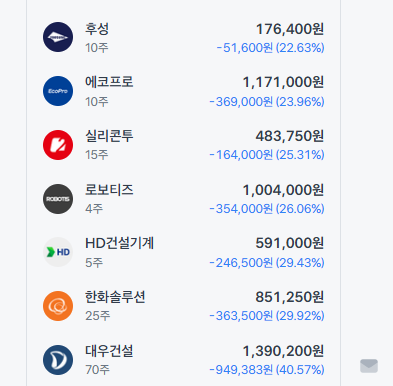Select the -246,500원 (29.43%) loss text

tap(267, 263)
